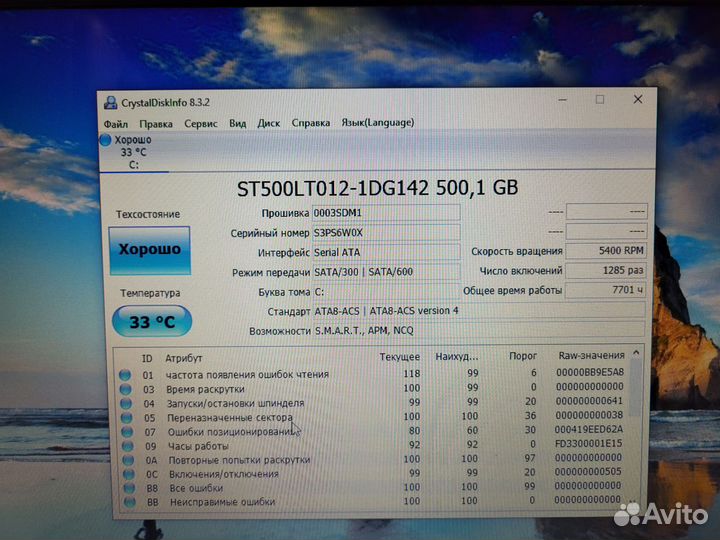Click the status orb for attribute 03
720x540 pixels.
click(125, 389)
